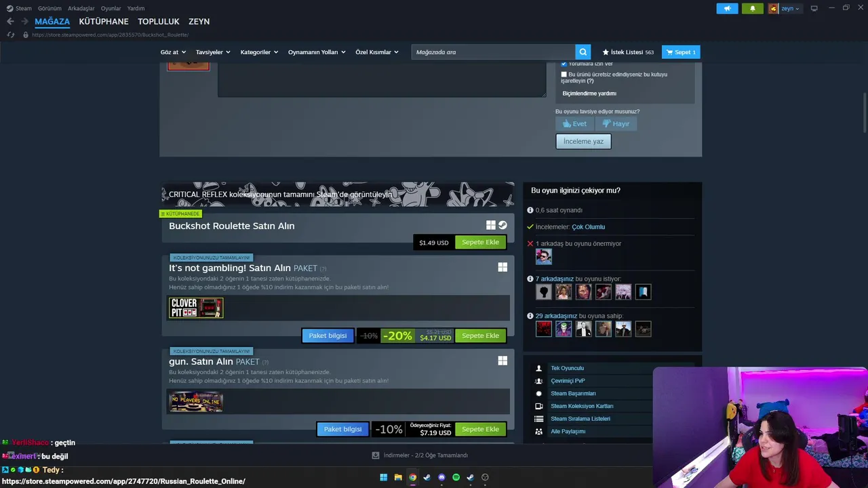Open the 7 arkadaşınız wishlist link
Viewport: 868px width, 488px height.
[554, 279]
